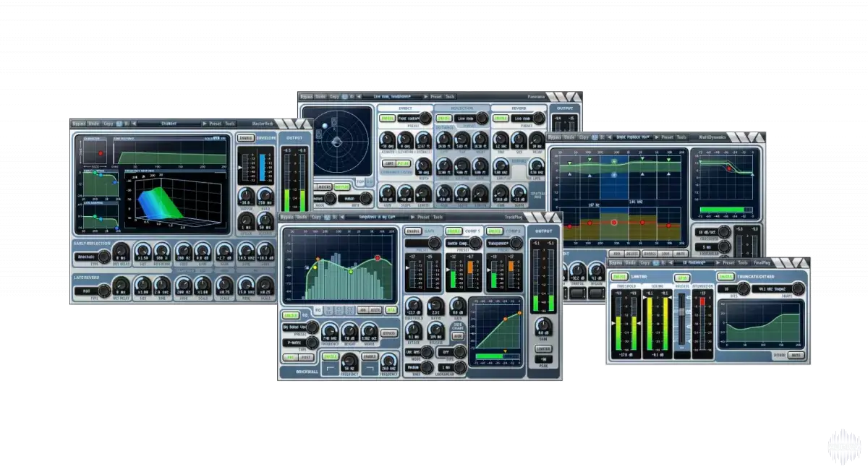Open the Tools menu in Panorama
868x472 pixels.
(450, 96)
